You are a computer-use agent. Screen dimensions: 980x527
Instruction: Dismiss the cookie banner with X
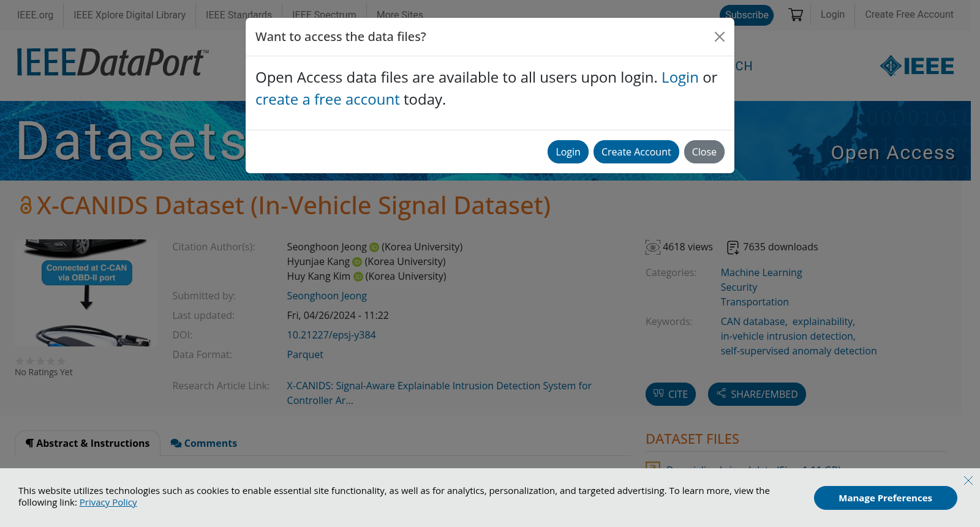point(968,480)
